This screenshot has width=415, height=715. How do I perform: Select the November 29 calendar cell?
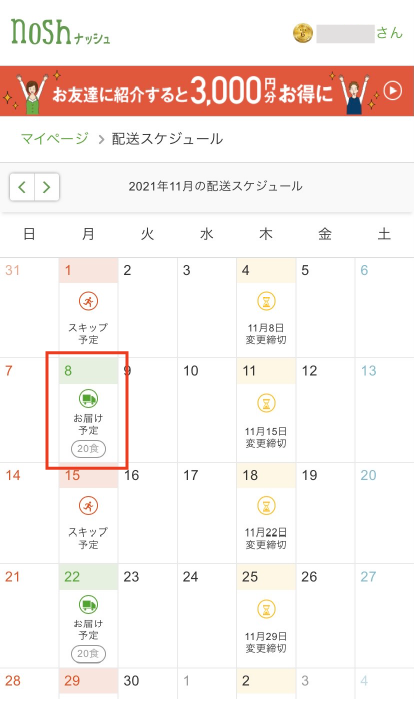88,684
